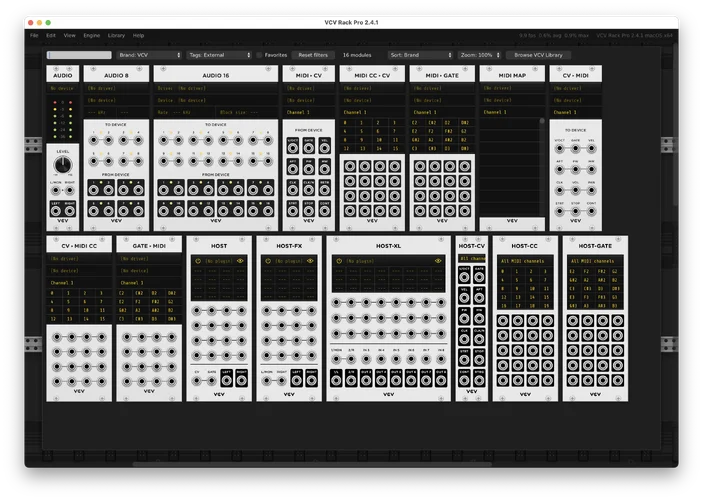Select the CV - MIDI CC module title
Screen dimensions: 703x500
pyautogui.click(x=79, y=246)
